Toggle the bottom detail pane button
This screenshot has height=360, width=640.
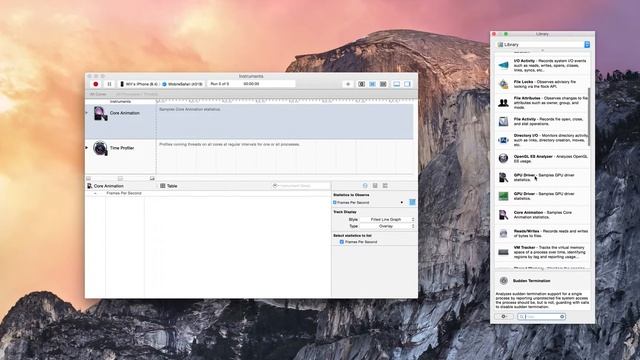click(x=396, y=84)
